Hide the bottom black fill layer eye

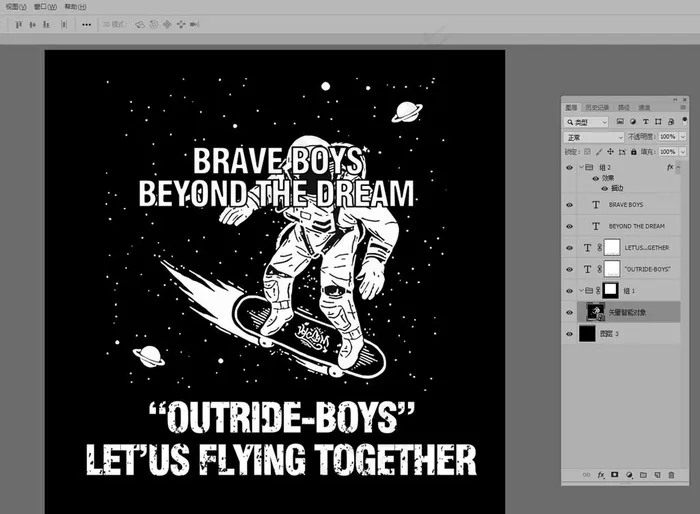[569, 334]
